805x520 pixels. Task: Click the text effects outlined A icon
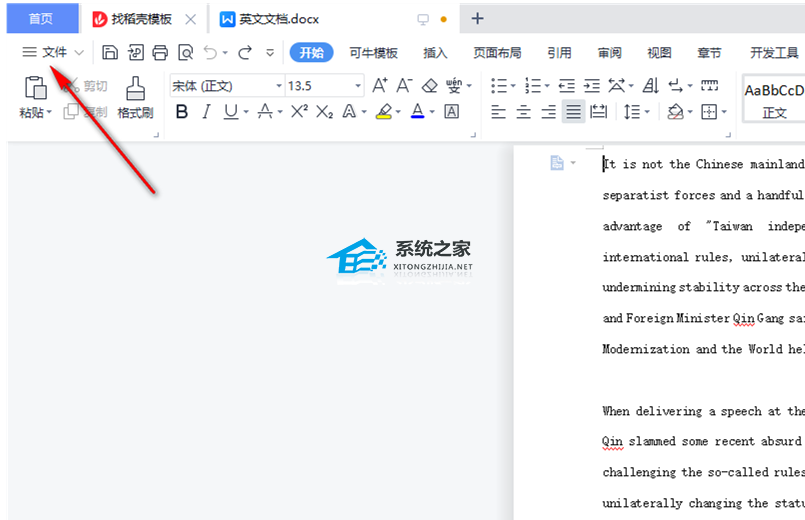click(x=350, y=111)
